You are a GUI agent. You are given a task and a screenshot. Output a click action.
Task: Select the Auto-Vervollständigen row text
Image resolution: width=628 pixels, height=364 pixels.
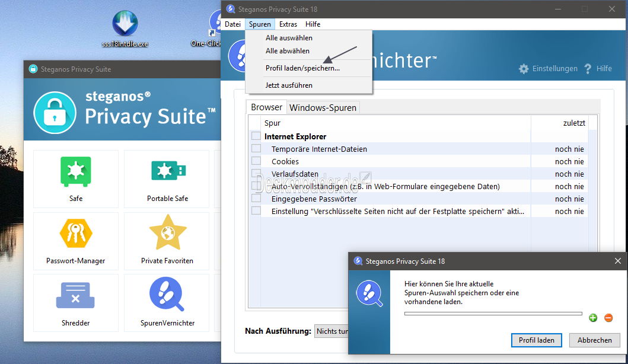pyautogui.click(x=385, y=186)
